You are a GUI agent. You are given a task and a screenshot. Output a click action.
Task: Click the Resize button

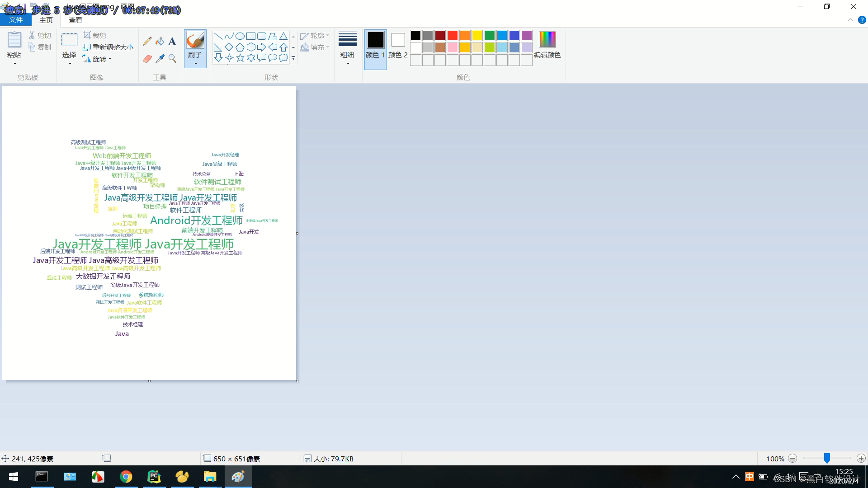(x=108, y=47)
